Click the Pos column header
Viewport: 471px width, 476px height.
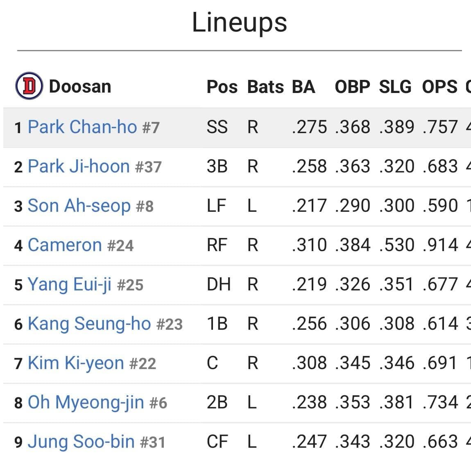pos(222,87)
